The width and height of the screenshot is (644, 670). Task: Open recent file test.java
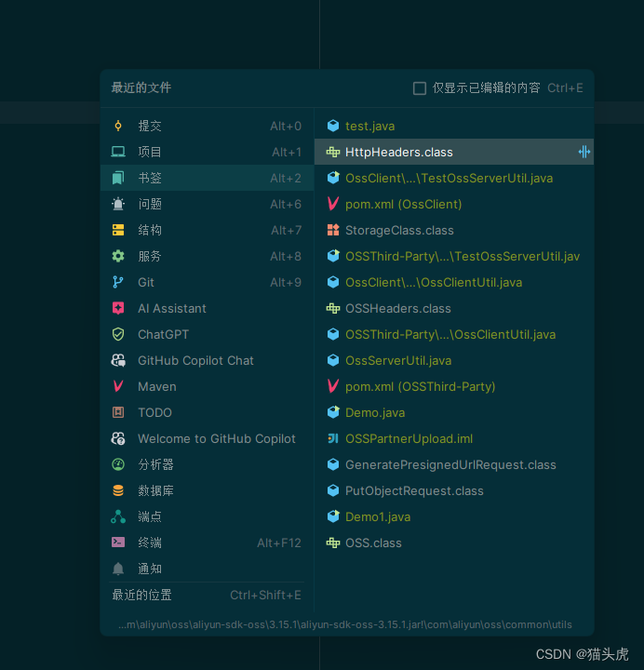click(x=454, y=126)
